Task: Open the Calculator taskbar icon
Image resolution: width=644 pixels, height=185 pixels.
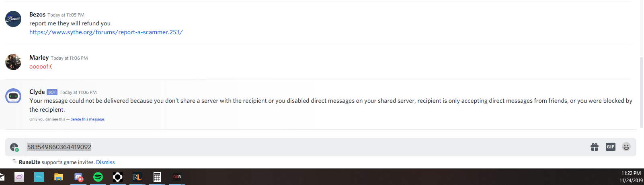Action: click(x=157, y=177)
